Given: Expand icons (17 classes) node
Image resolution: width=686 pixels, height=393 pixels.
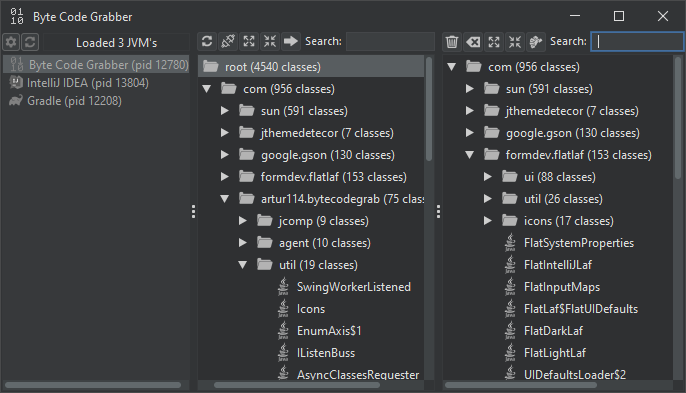Looking at the screenshot, I should pos(488,221).
